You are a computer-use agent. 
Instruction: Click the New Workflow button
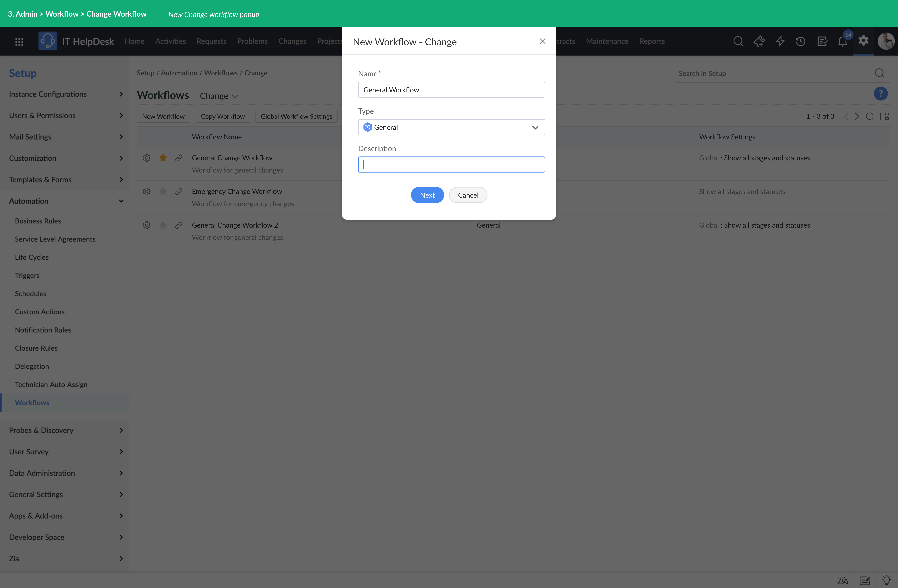163,116
